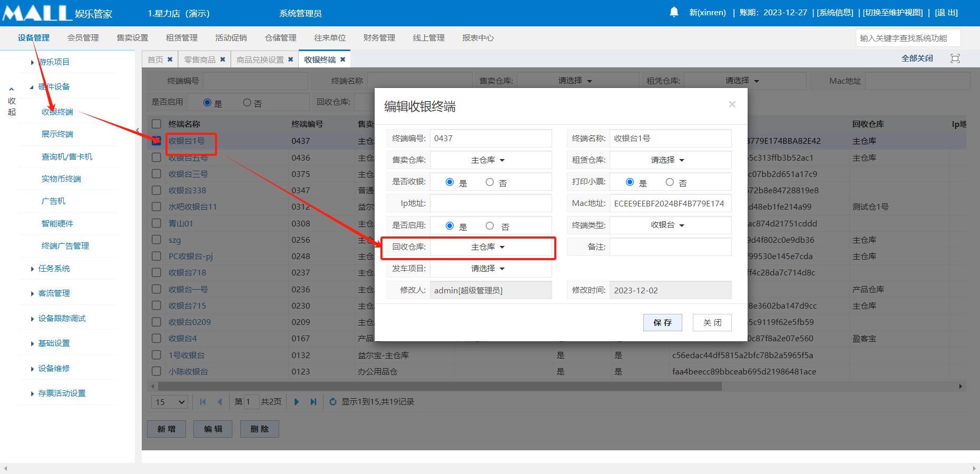Viewport: 980px width, 474px height.
Task: Open the 终端类型 dropdown showing 收银台
Action: tap(670, 225)
